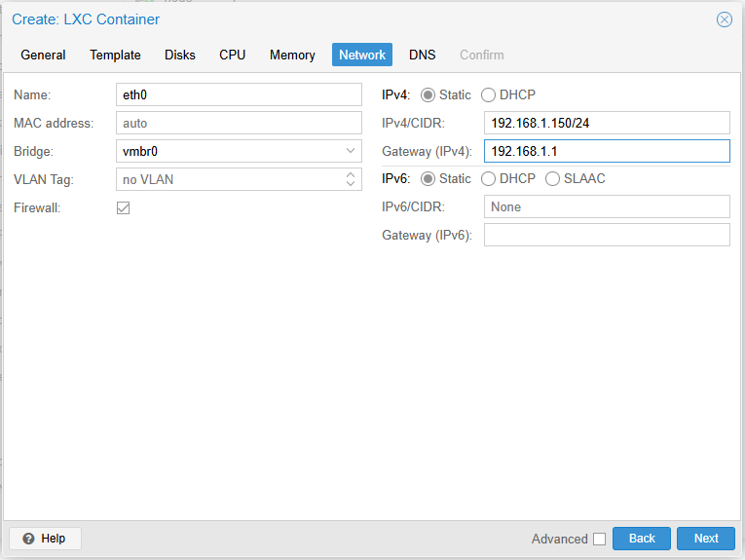Open the Help button
This screenshot has width=745, height=560.
tap(45, 539)
